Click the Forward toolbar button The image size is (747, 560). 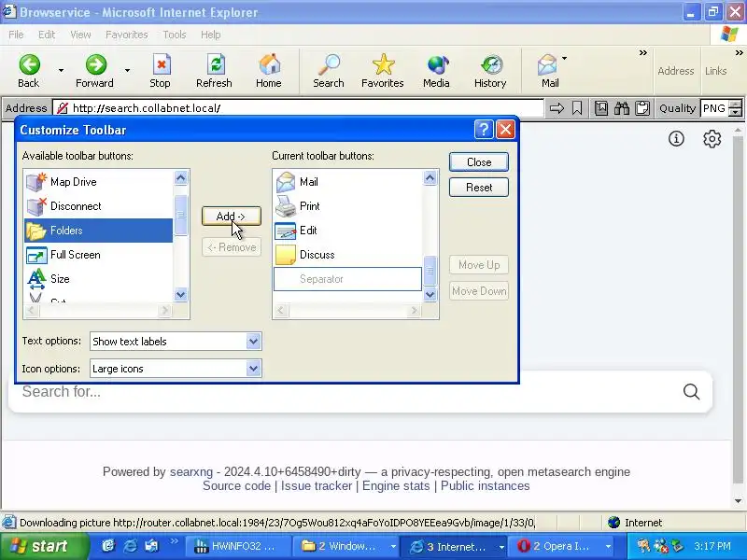95,71
